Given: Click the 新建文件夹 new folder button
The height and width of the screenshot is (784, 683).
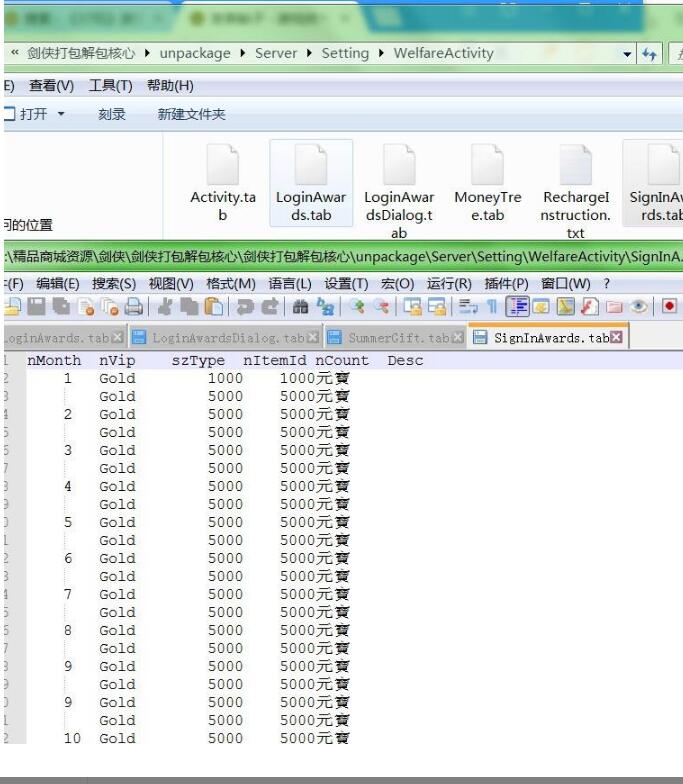Looking at the screenshot, I should (192, 114).
